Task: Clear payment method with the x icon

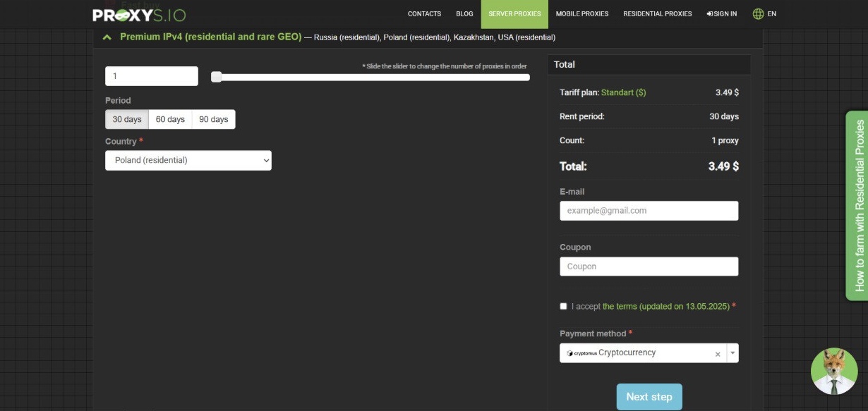Action: click(x=718, y=354)
